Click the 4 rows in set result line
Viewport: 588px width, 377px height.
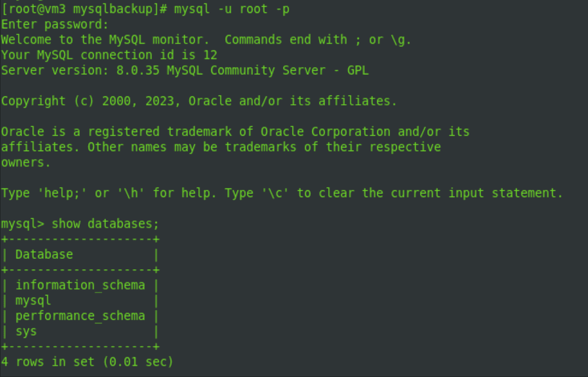[87, 362]
